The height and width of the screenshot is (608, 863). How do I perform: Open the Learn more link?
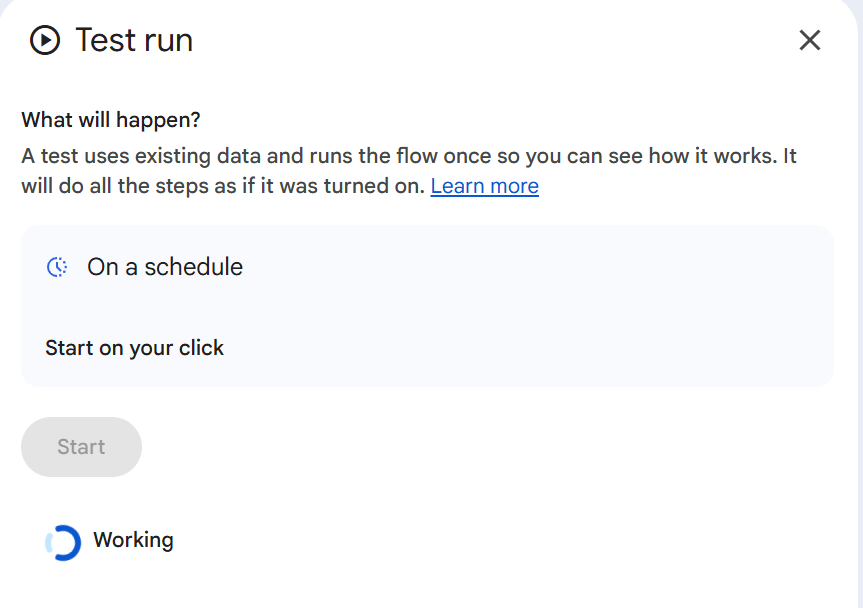tap(484, 186)
